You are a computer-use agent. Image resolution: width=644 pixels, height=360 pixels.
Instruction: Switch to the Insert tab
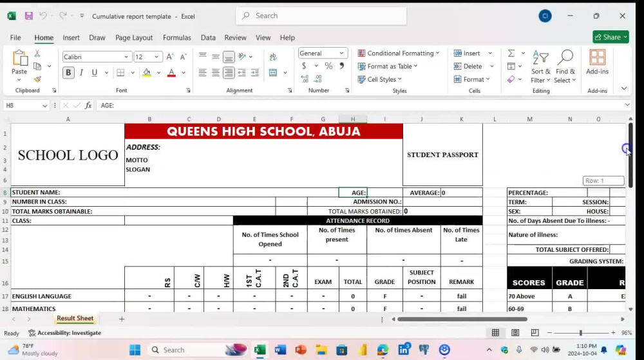click(x=71, y=37)
